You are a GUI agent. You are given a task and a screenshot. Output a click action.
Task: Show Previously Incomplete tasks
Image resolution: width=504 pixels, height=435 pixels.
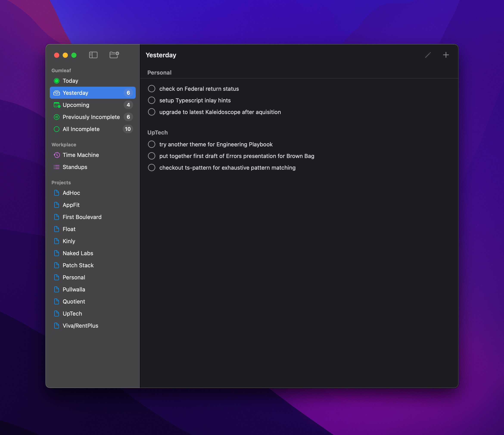[x=91, y=117]
